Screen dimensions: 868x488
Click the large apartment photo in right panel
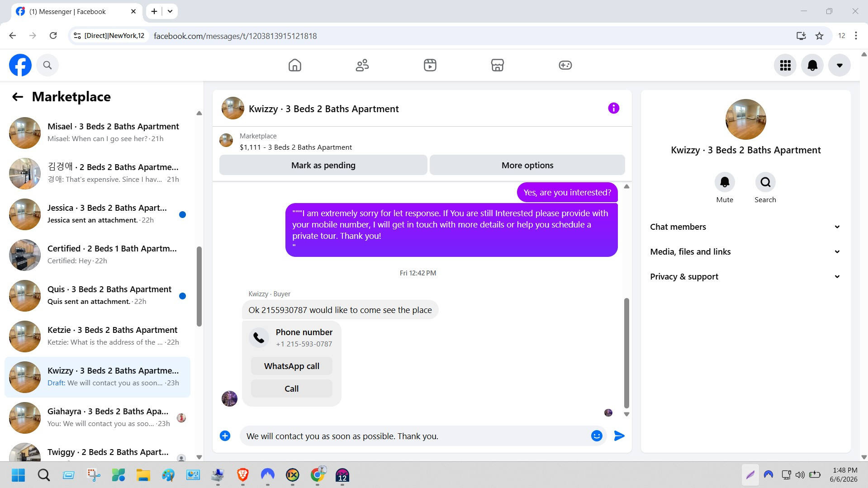pyautogui.click(x=745, y=119)
